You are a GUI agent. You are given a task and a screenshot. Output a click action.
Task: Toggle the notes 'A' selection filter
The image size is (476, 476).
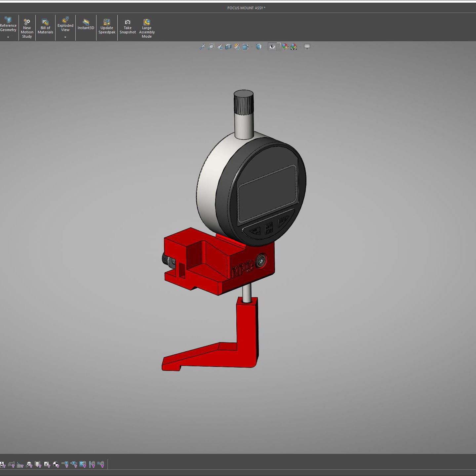[2, 464]
